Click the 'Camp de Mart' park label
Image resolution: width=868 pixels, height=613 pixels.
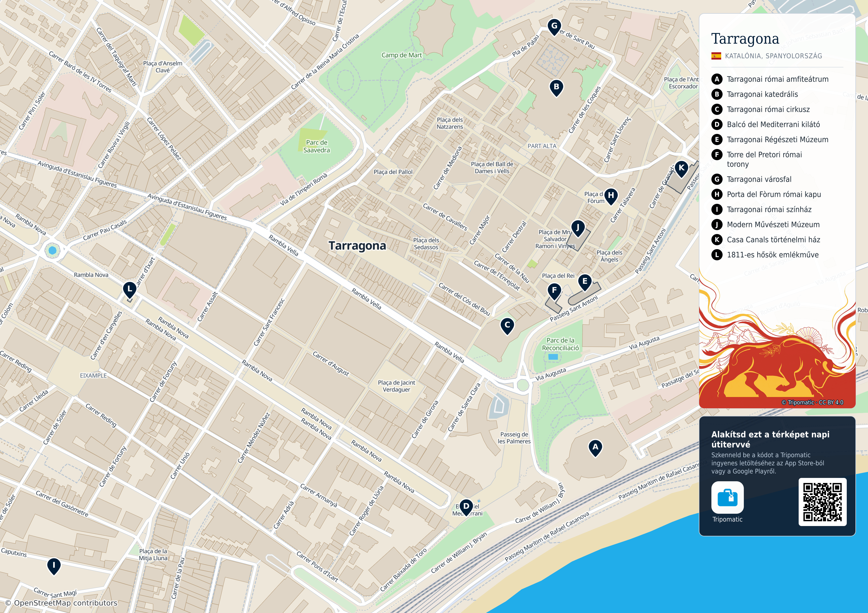pyautogui.click(x=402, y=55)
